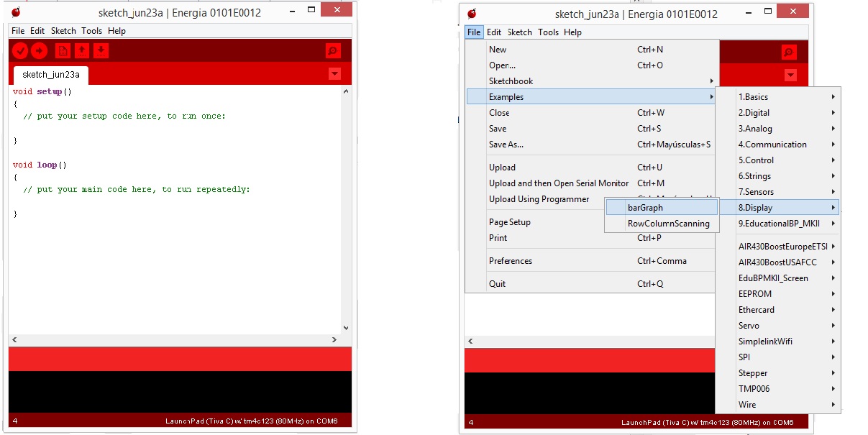This screenshot has height=435, width=868.
Task: Choose New from File menu
Action: coord(592,50)
